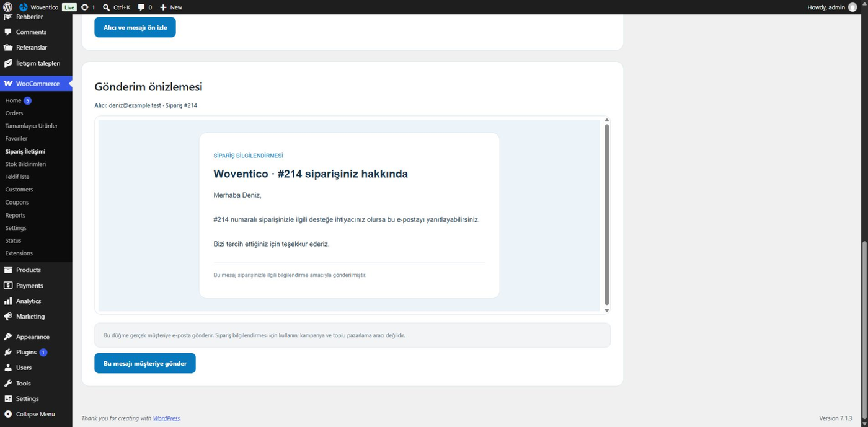Open the Woventico site home icon
This screenshot has width=868, height=427.
23,7
